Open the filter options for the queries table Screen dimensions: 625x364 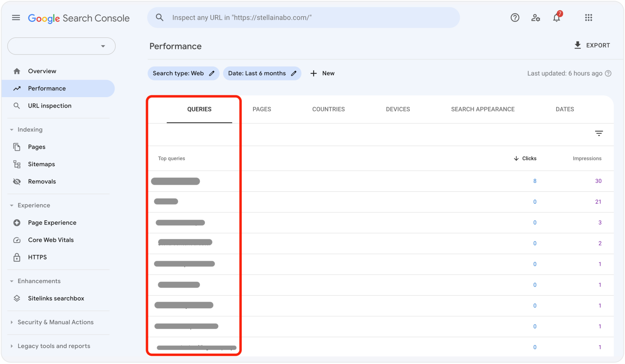tap(599, 133)
